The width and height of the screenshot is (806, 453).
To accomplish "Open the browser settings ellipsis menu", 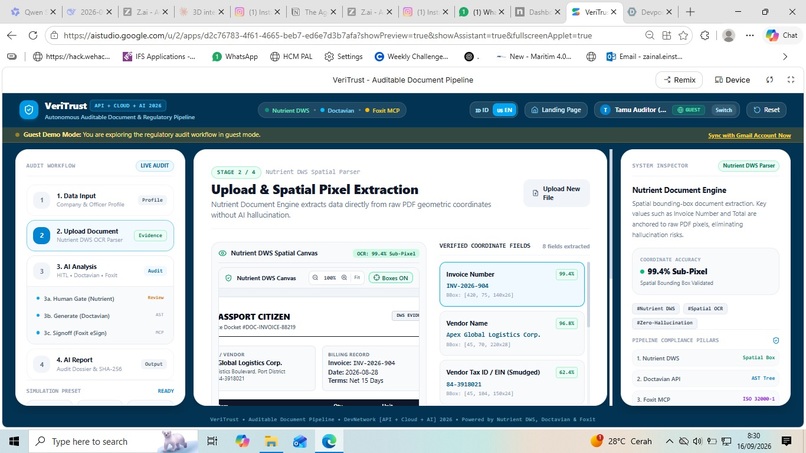I will (x=750, y=35).
